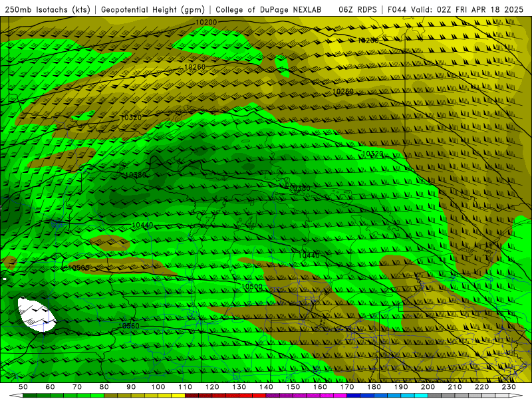This screenshot has width=532, height=399.
Task: Click the 220 kt legend label
Action: 481,387
